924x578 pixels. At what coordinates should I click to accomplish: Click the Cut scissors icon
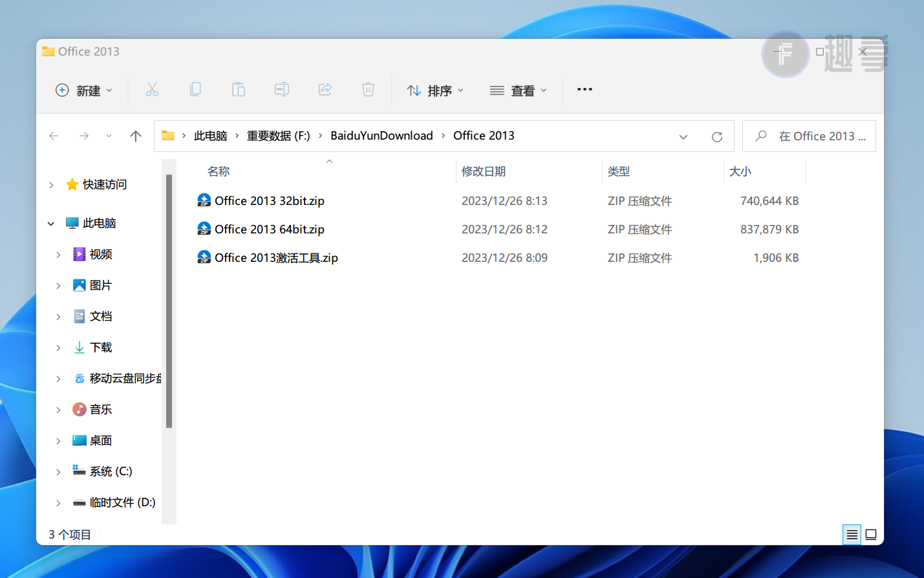[152, 90]
